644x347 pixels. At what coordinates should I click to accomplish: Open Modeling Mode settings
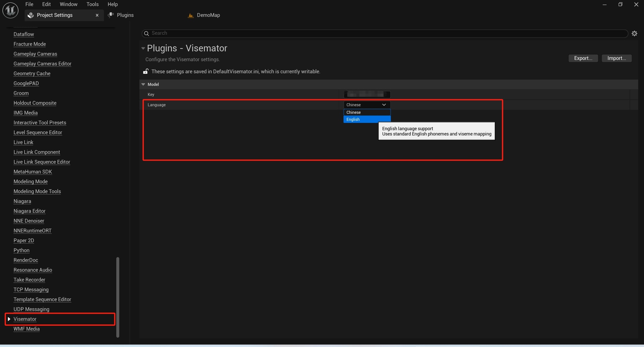31,181
